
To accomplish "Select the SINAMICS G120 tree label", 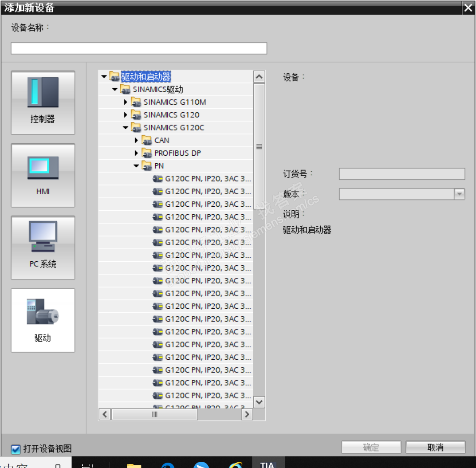I will pyautogui.click(x=171, y=115).
